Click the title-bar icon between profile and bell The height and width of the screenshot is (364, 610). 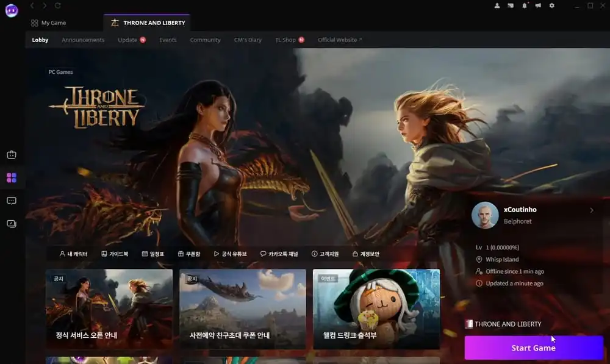(511, 5)
